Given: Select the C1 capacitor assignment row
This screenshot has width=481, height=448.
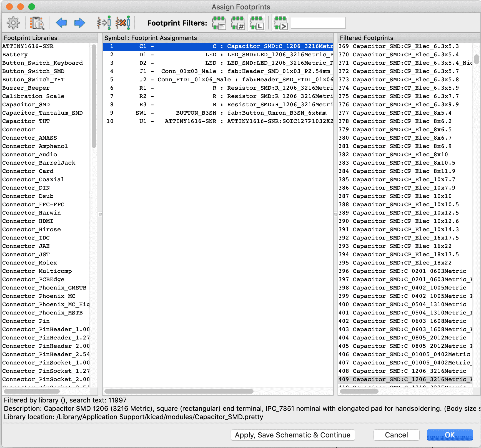Looking at the screenshot, I should coord(218,46).
